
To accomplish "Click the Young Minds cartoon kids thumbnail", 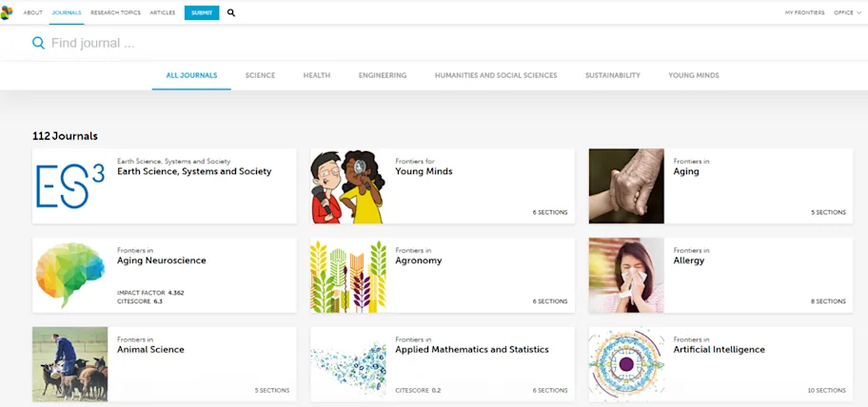I will [348, 185].
